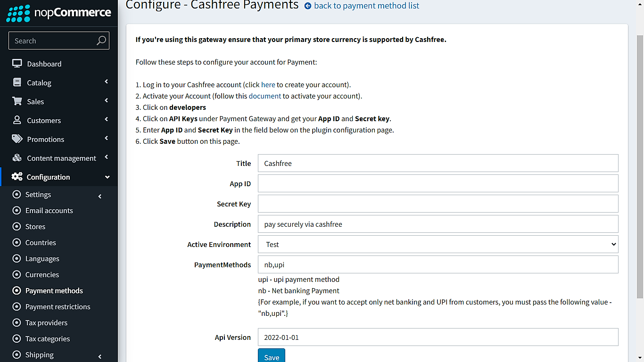
Task: Open the Dashboard menu item
Action: click(x=59, y=64)
